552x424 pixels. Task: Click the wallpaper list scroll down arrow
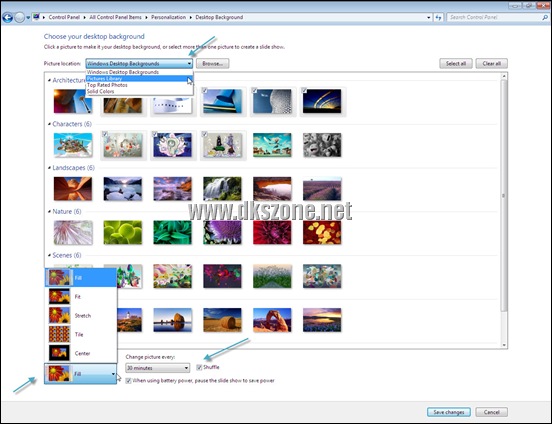coord(504,345)
